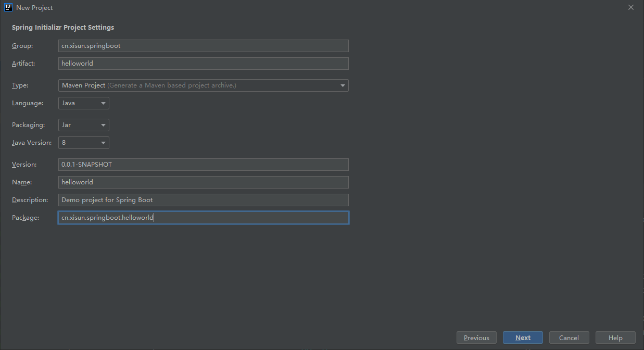This screenshot has width=644, height=350.
Task: Open Help for this dialog
Action: pyautogui.click(x=615, y=338)
